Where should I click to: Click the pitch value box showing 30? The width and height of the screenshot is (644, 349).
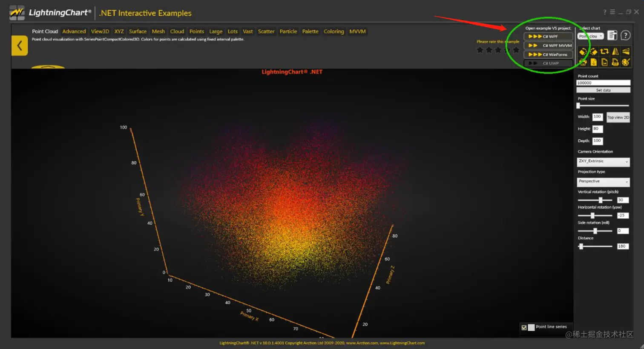623,200
